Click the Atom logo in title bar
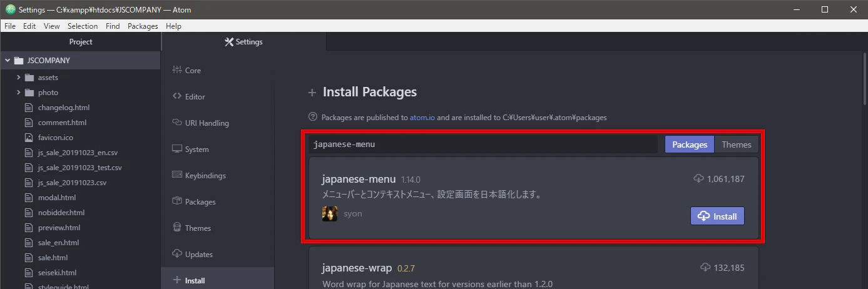Screen dimensions: 868x289 coord(10,9)
